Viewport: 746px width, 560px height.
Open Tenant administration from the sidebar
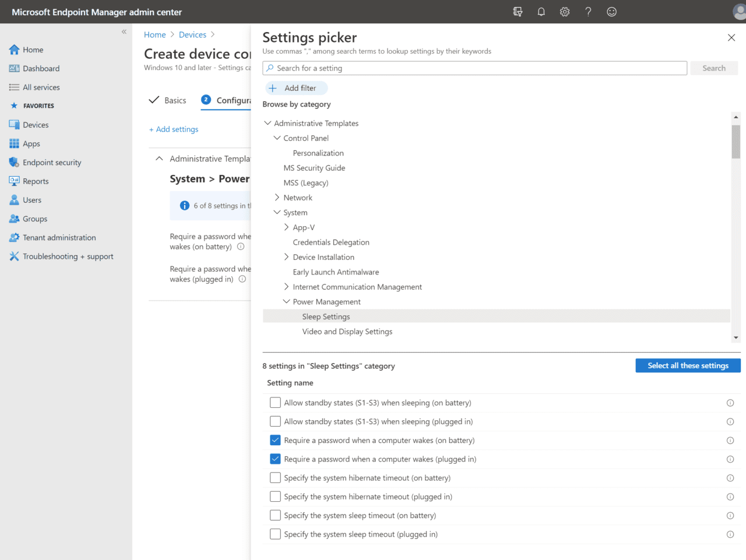coord(59,238)
